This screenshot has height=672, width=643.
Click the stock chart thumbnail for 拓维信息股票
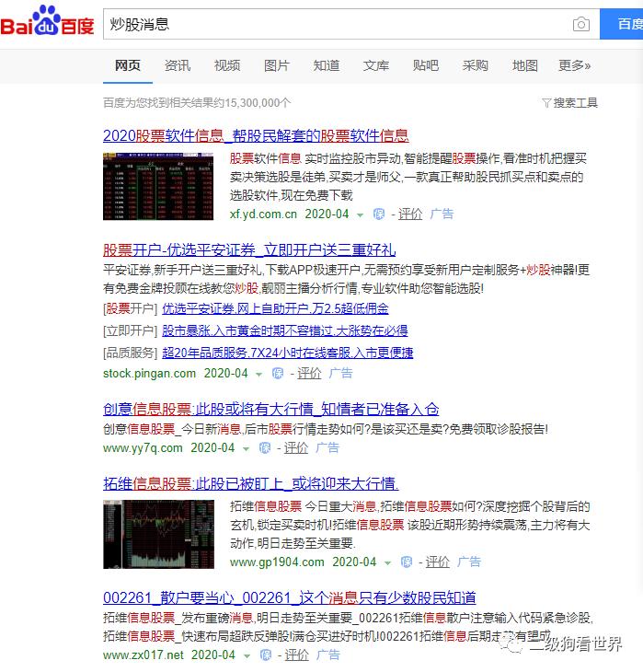pos(158,534)
